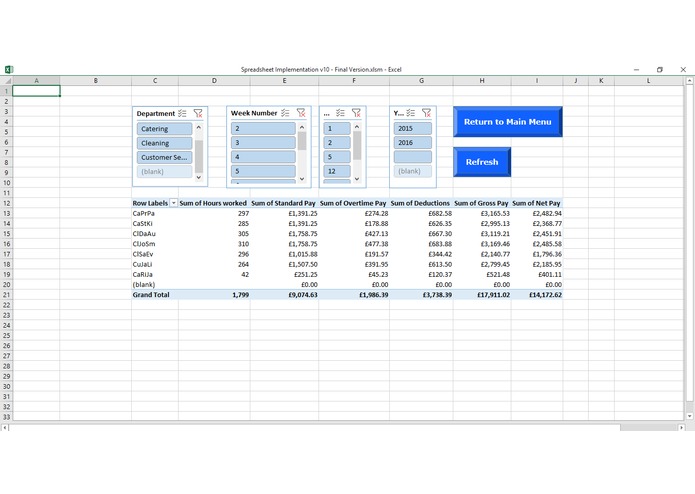
Task: Select item 1 in the '...' slicer
Action: point(337,128)
